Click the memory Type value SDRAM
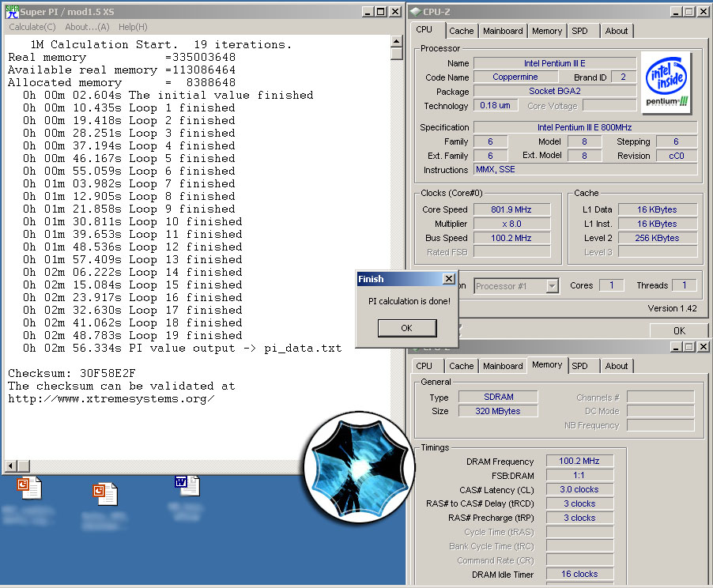Viewport: 713px width, 588px height. [x=498, y=397]
